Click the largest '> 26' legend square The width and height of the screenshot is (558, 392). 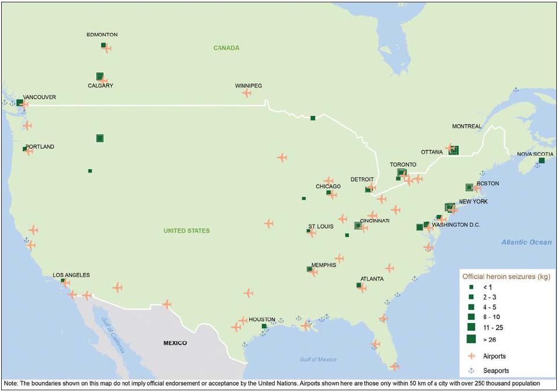471,339
